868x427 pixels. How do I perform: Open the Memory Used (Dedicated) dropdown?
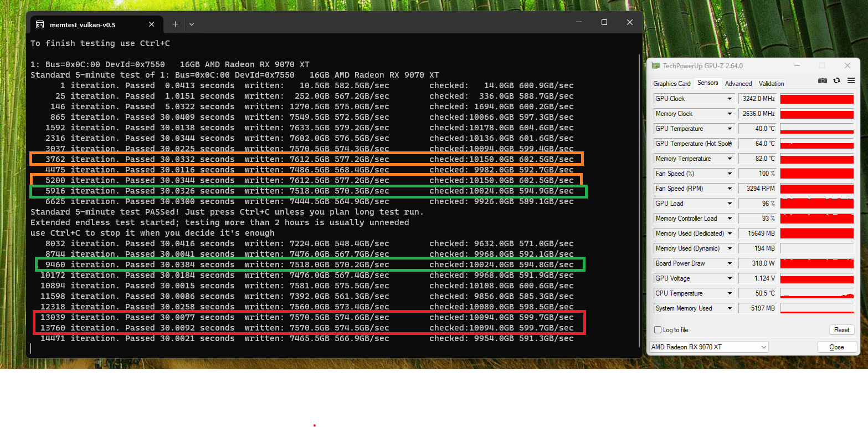[730, 233]
